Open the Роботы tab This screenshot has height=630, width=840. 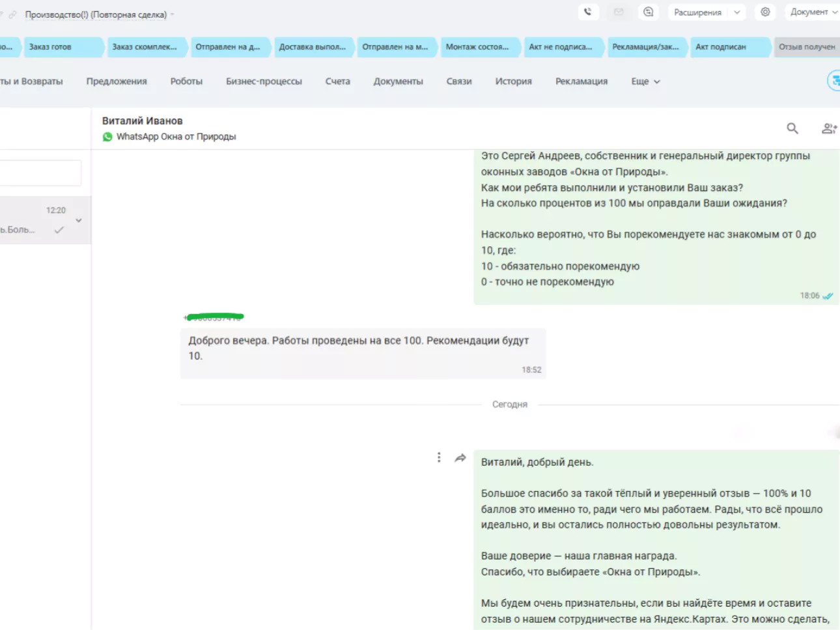pos(186,81)
